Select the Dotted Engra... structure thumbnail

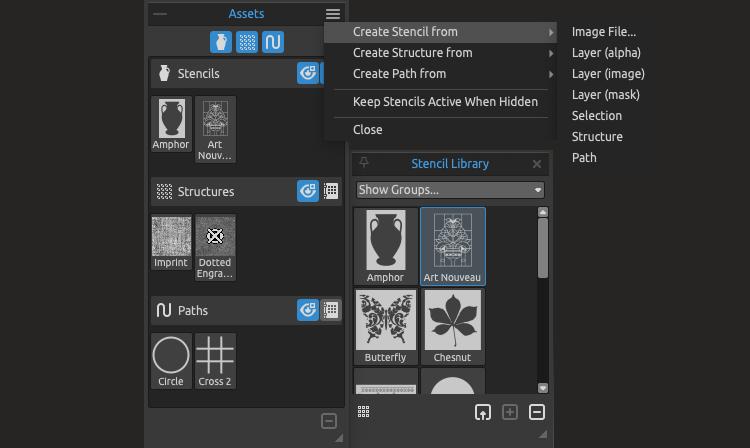[x=215, y=248]
